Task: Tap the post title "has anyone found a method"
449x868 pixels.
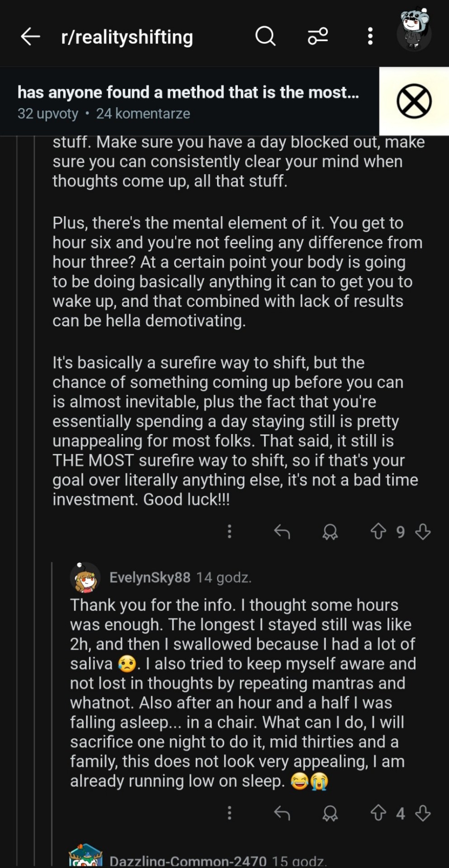Action: click(188, 93)
